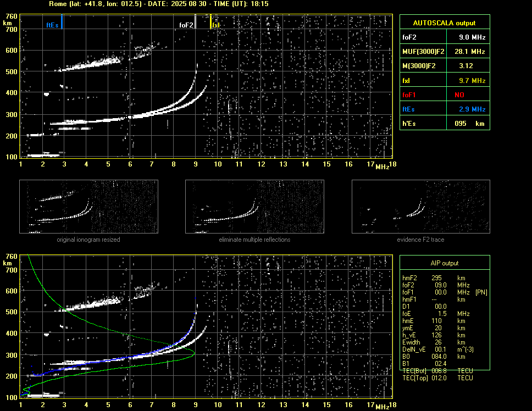This screenshot has height=411, width=532.
Task: Open the original ionogram resized thumbnail
Action: pos(88,207)
